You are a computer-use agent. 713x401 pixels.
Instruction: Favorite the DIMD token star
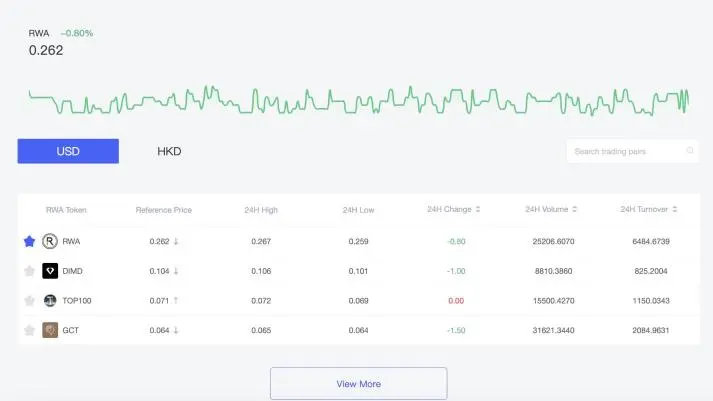tap(29, 271)
